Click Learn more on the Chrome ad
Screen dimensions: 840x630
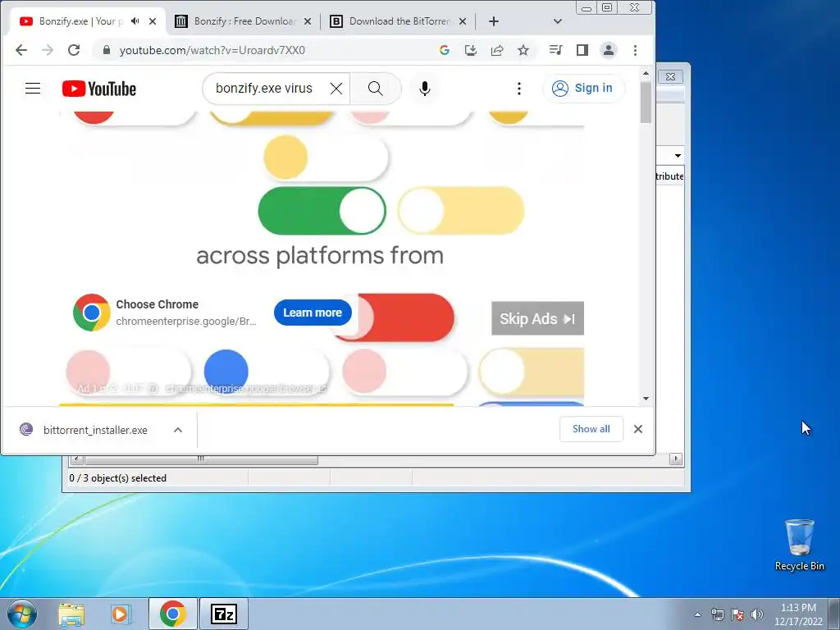coord(313,313)
